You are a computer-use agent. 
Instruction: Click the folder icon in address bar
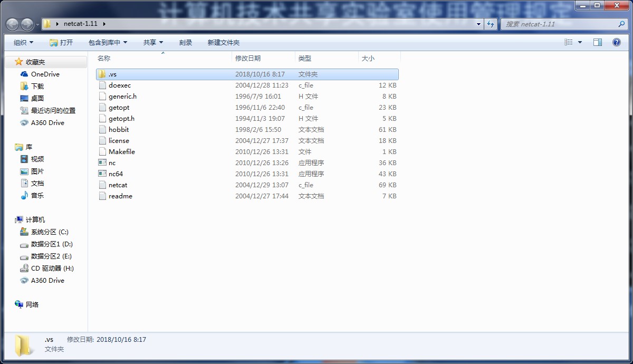[x=47, y=24]
